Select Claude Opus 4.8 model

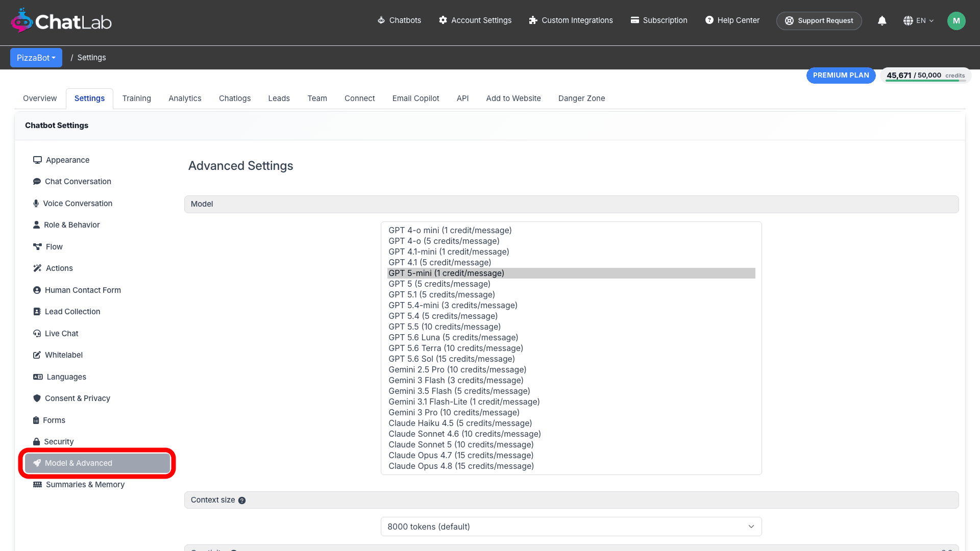click(x=571, y=466)
